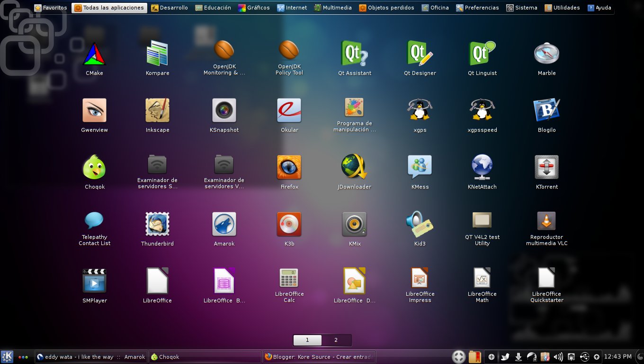
Task: Switch to Blogger Firefox taskbar window
Action: click(x=320, y=357)
